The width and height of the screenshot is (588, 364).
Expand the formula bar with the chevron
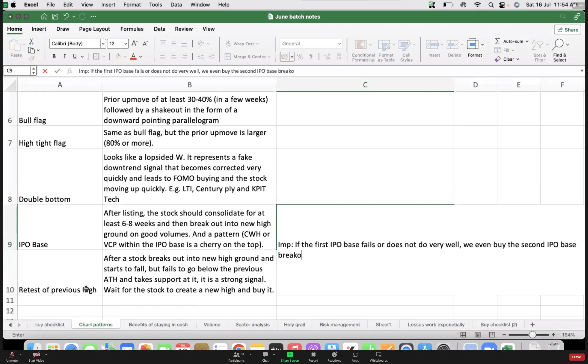click(x=582, y=71)
